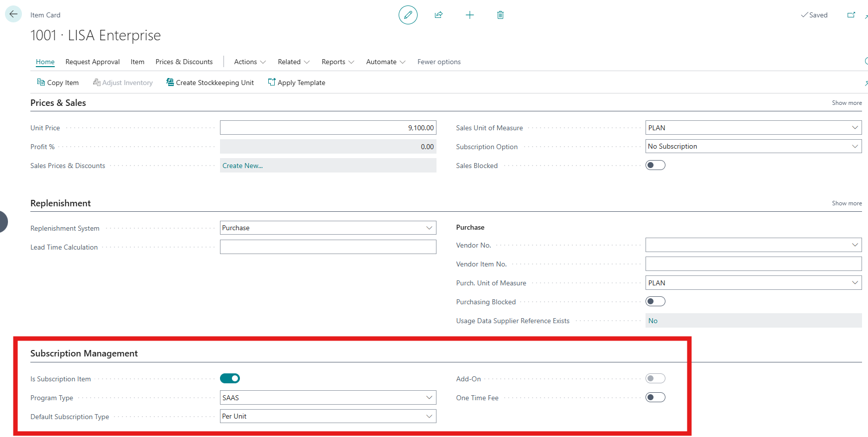
Task: Click Create Stockkeeping Unit
Action: pos(210,83)
